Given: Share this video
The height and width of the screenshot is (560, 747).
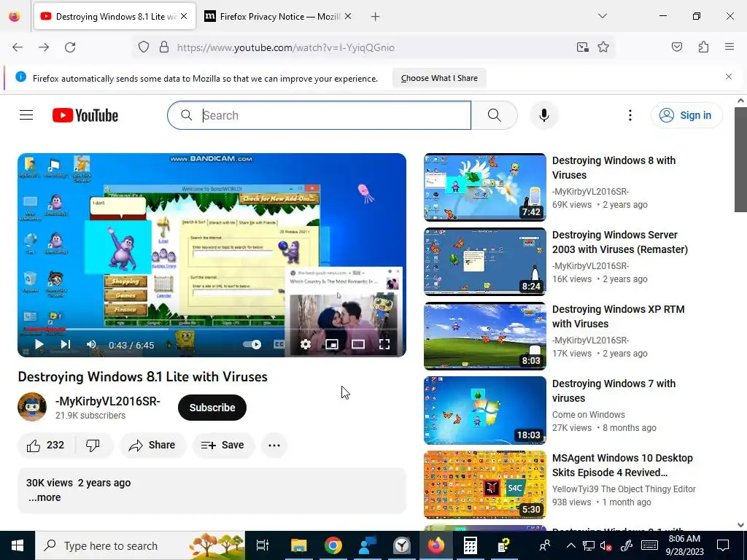Looking at the screenshot, I should click(x=153, y=446).
